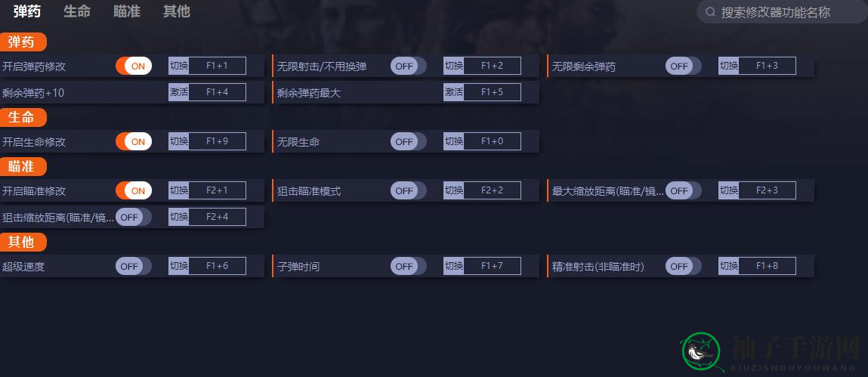
Task: Click the 柚子手游网 bird logo
Action: [x=700, y=352]
